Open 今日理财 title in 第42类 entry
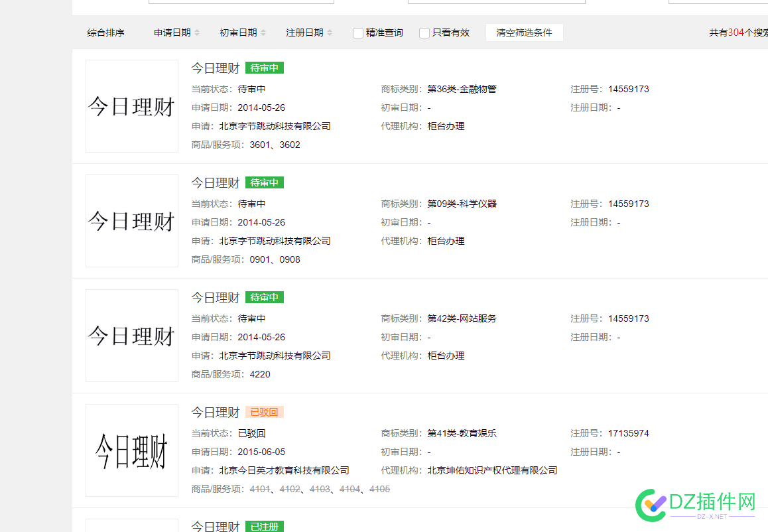This screenshot has height=532, width=768. point(216,297)
